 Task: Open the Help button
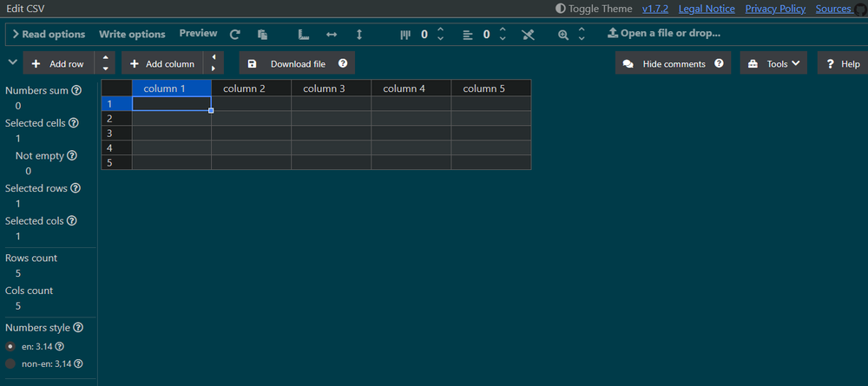click(x=843, y=63)
